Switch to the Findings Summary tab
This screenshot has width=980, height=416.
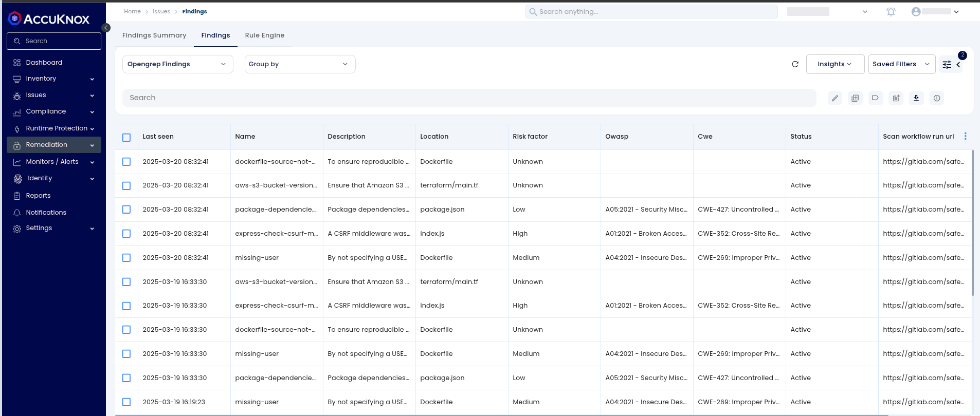(154, 35)
